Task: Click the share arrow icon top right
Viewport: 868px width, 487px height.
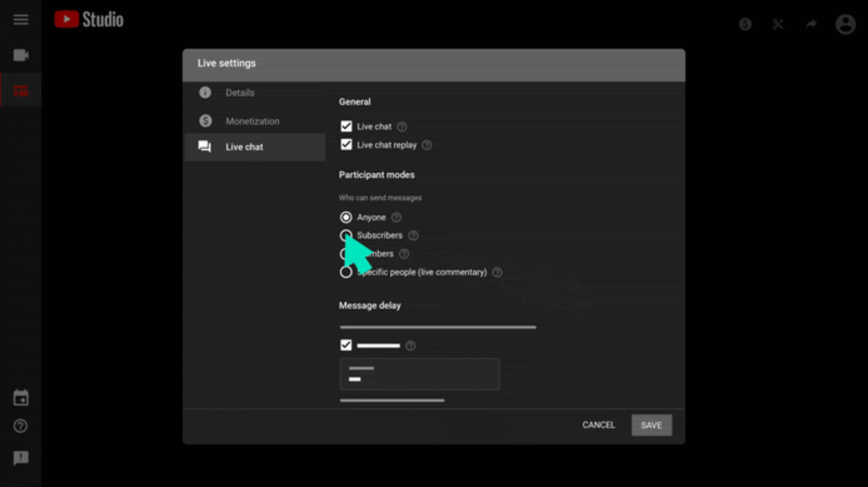Action: [x=811, y=24]
